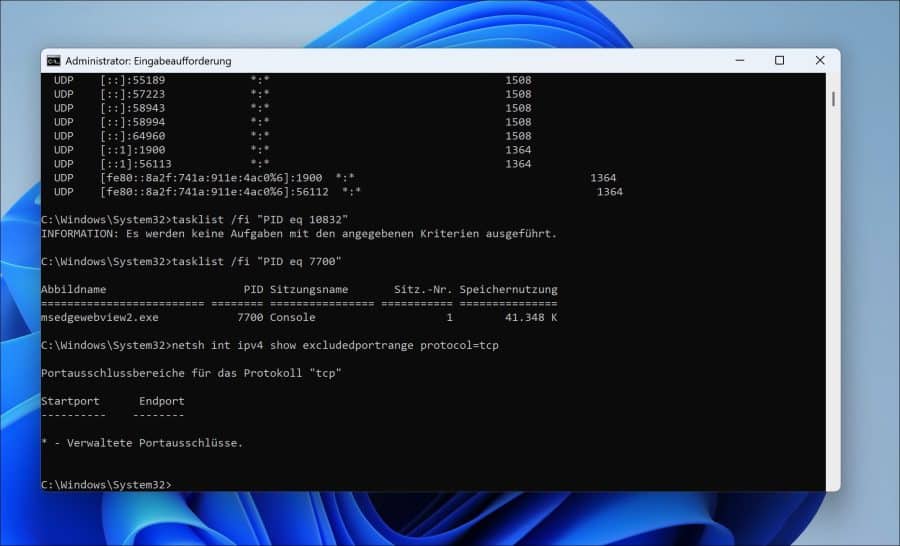Click the PID value 7700 in the table row
This screenshot has width=900, height=546.
(250, 317)
